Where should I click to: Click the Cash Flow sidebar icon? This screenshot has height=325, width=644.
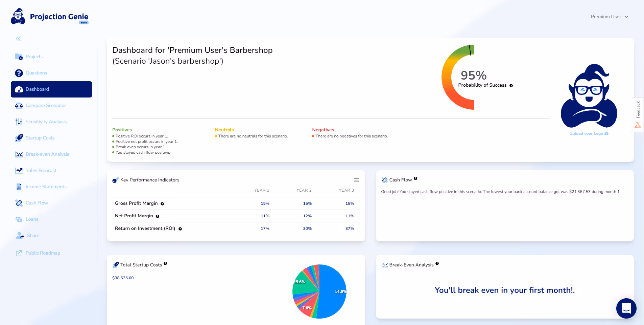(x=19, y=203)
